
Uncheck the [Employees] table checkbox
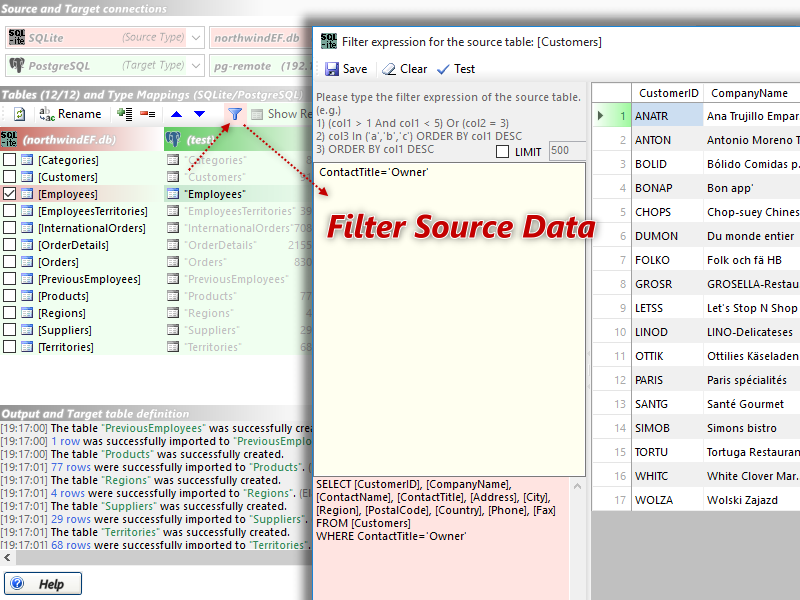(x=9, y=194)
